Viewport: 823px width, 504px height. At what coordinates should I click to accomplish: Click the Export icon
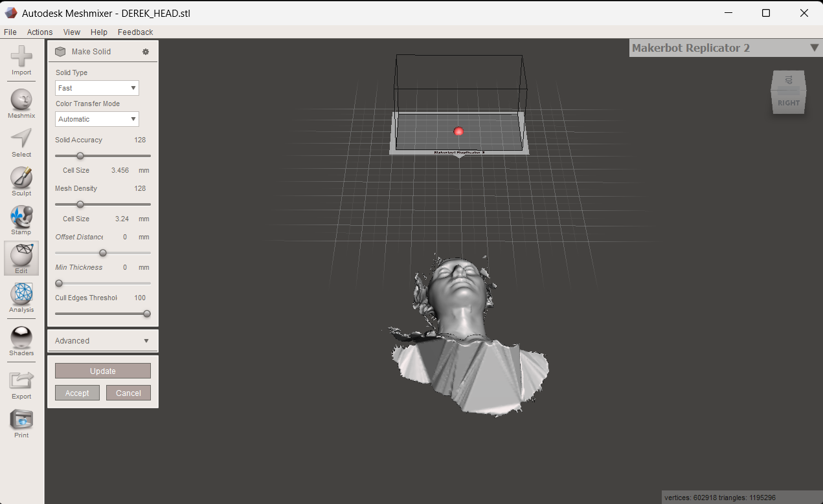point(21,380)
